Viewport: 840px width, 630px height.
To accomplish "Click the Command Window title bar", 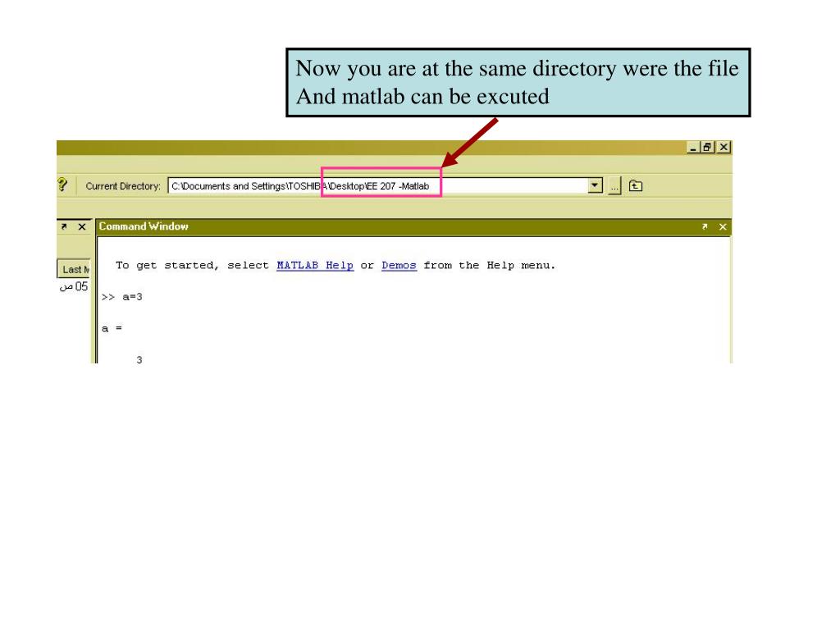I will [413, 226].
